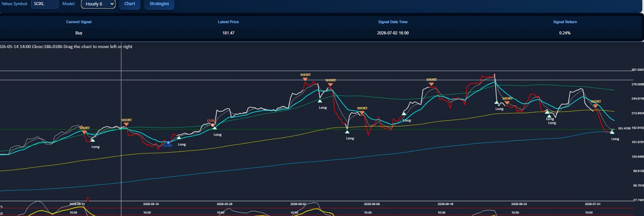Open the Model dropdown showing Hourly 8

tap(97, 4)
